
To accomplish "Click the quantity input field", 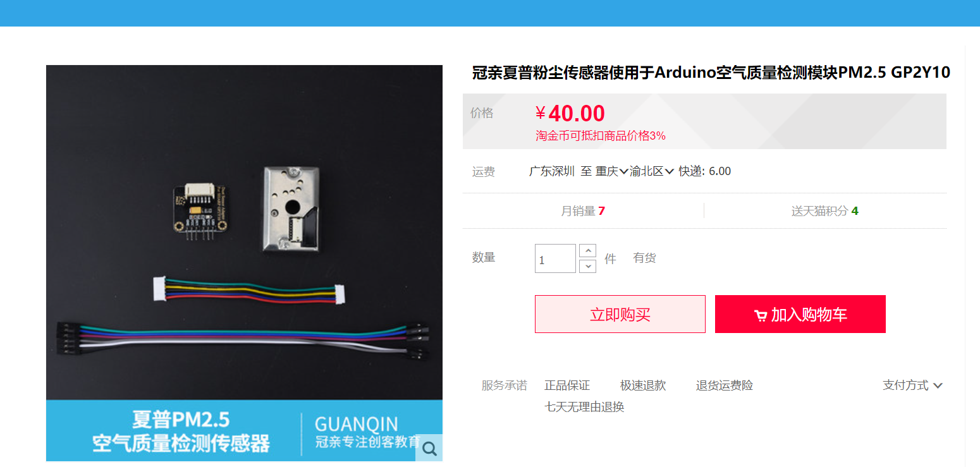I will coord(555,258).
